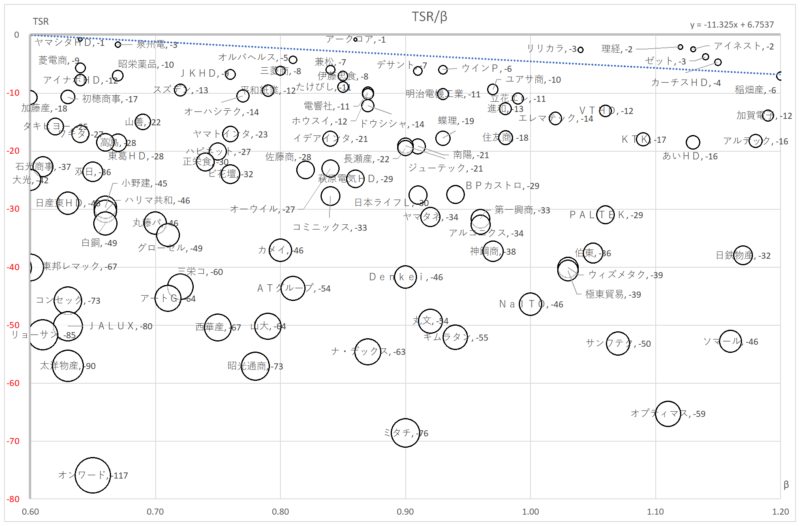Click the data label 稲畑産, -6
Screen dimensions: 800x526
click(756, 90)
